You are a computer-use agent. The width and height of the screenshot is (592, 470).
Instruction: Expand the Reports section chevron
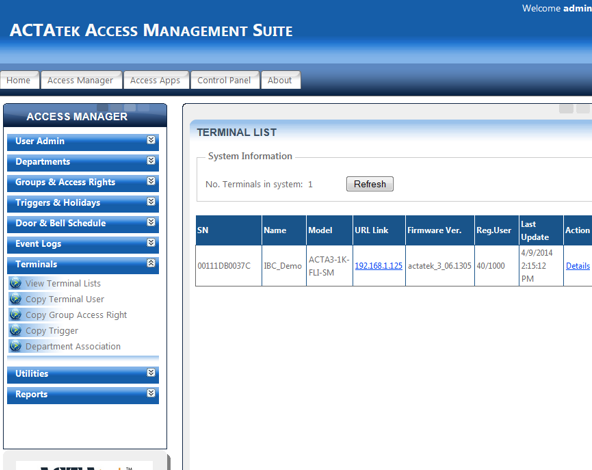(x=151, y=393)
